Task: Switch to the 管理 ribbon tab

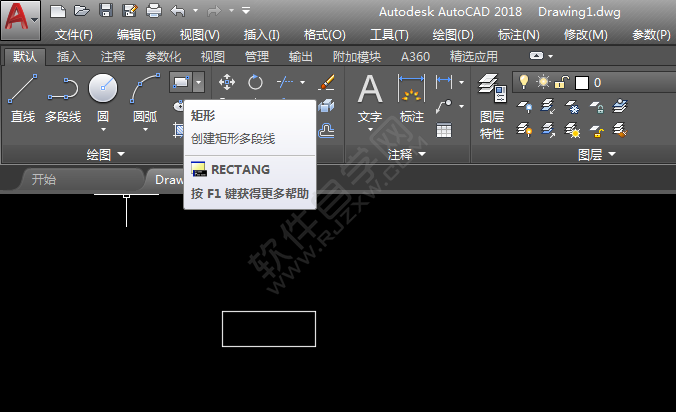Action: tap(257, 56)
